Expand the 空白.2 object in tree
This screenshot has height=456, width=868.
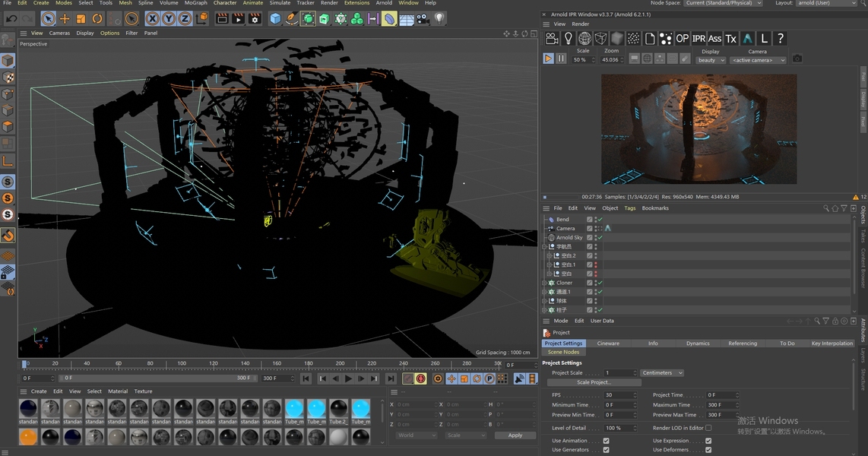550,255
